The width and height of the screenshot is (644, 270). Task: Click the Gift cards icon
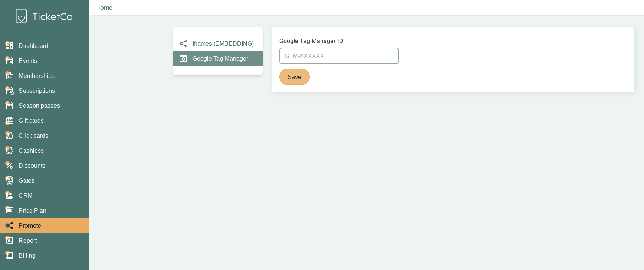10,121
